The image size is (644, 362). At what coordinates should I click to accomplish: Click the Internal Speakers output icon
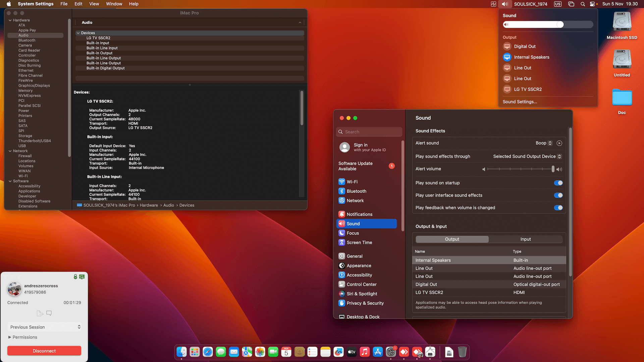pyautogui.click(x=507, y=57)
